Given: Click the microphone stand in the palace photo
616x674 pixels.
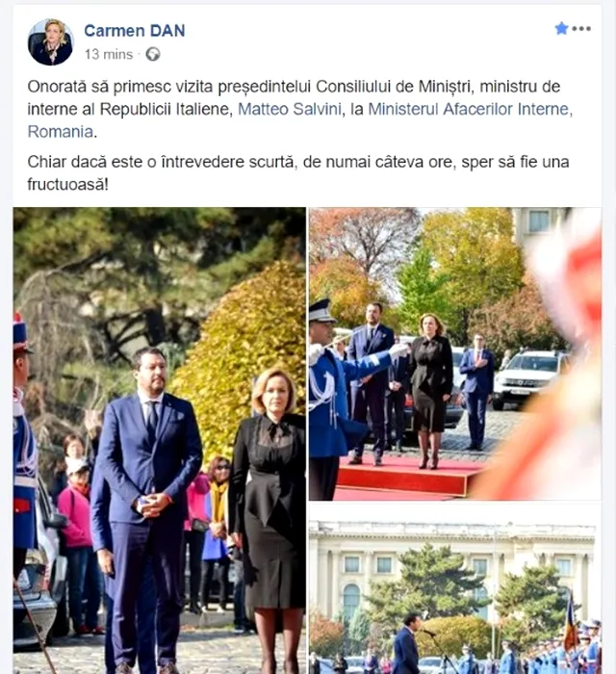Looking at the screenshot, I should point(438,651).
